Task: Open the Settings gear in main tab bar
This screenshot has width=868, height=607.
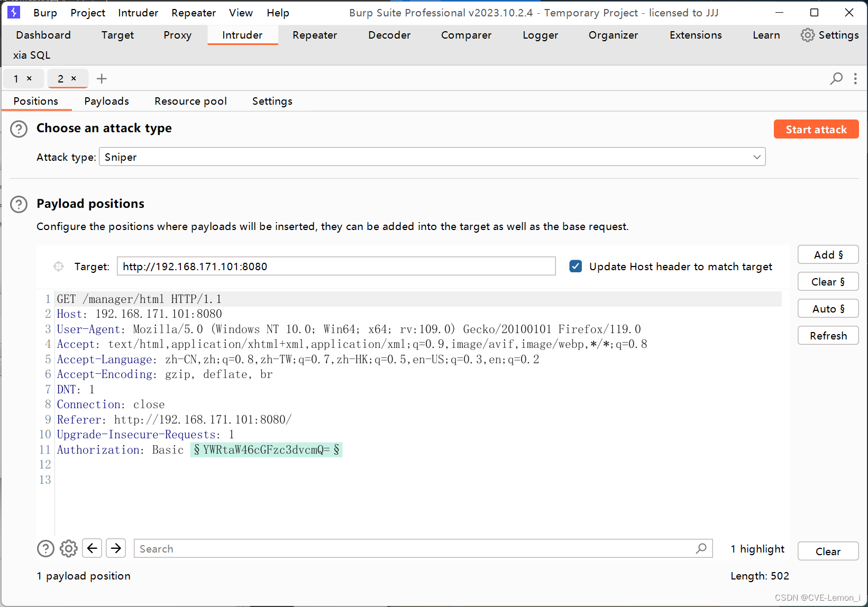Action: coord(829,35)
